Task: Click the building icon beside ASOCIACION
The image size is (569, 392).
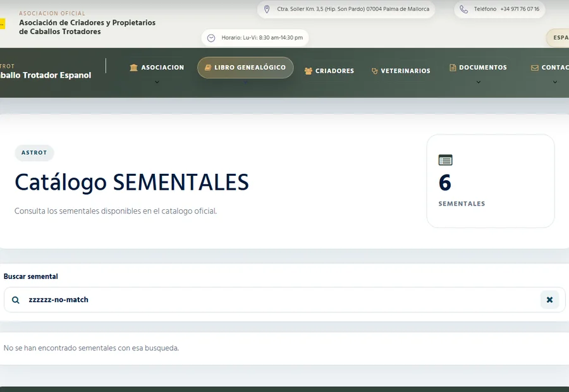Action: click(133, 68)
